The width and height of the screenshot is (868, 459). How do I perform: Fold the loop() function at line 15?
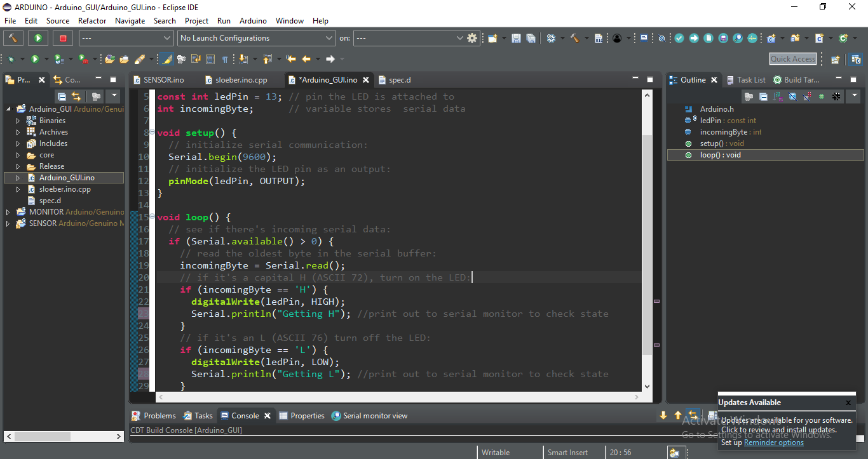tap(153, 217)
